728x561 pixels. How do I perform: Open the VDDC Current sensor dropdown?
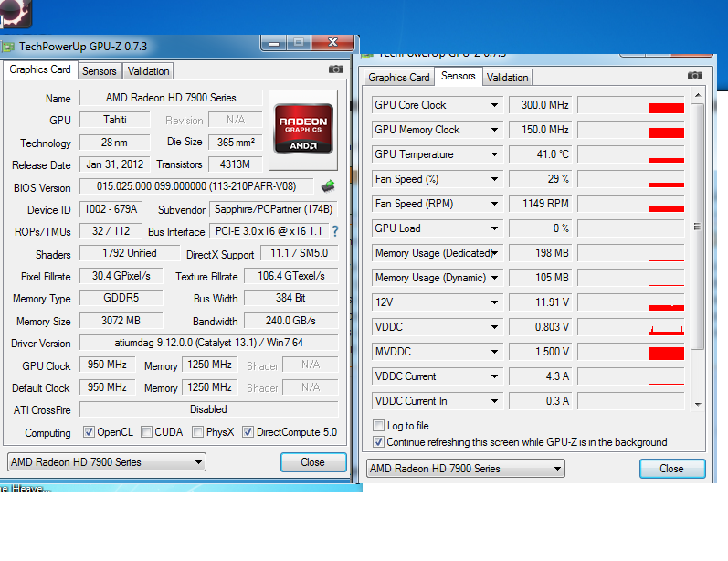495,376
